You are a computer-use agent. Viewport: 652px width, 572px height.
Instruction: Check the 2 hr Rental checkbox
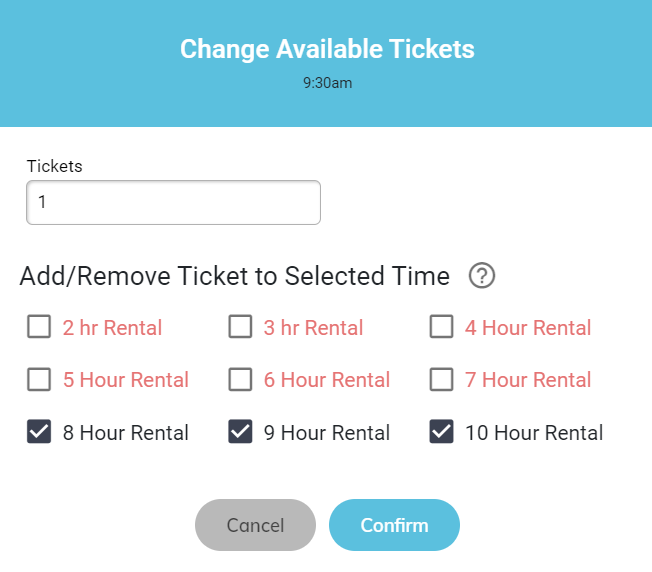pyautogui.click(x=39, y=326)
